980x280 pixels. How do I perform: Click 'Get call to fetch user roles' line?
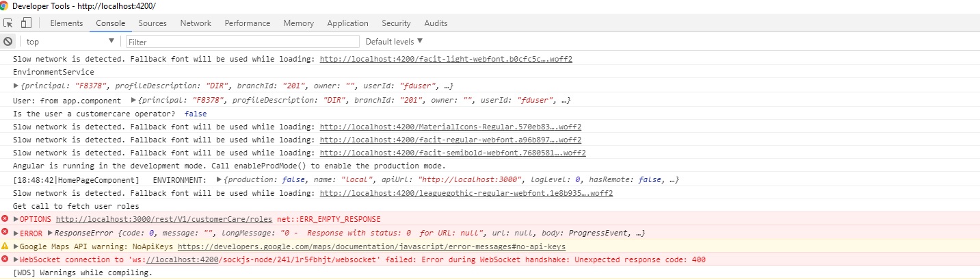(x=76, y=206)
